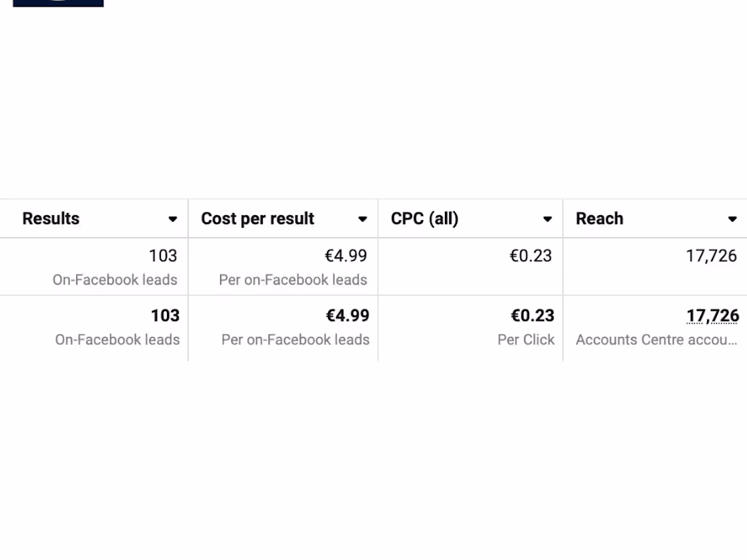Select the Cost per result header text
747x560 pixels.
(257, 219)
